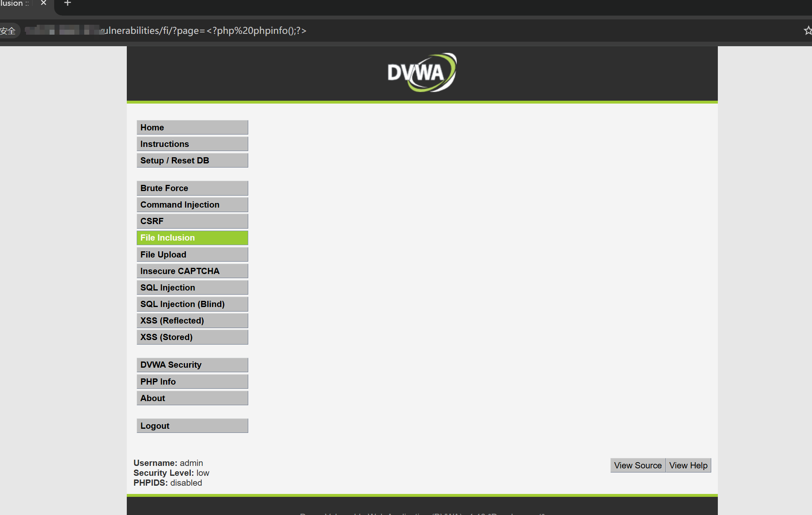The width and height of the screenshot is (812, 515).
Task: View the PHP Info page
Action: click(x=192, y=382)
